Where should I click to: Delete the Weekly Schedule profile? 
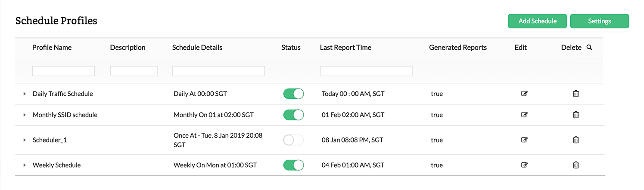point(576,165)
